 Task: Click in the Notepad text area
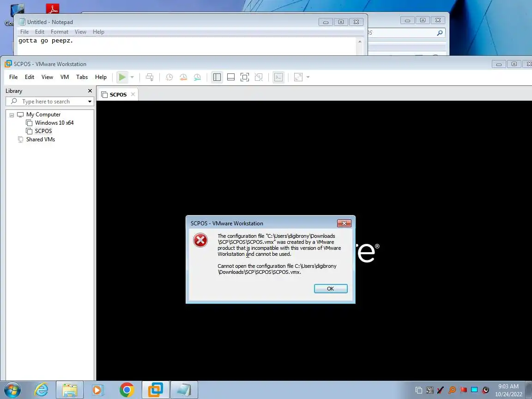click(x=187, y=46)
